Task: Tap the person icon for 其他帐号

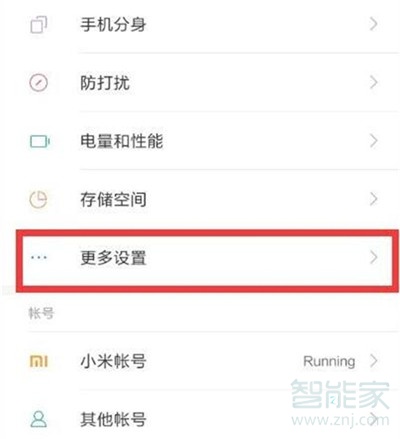Action: tap(39, 419)
